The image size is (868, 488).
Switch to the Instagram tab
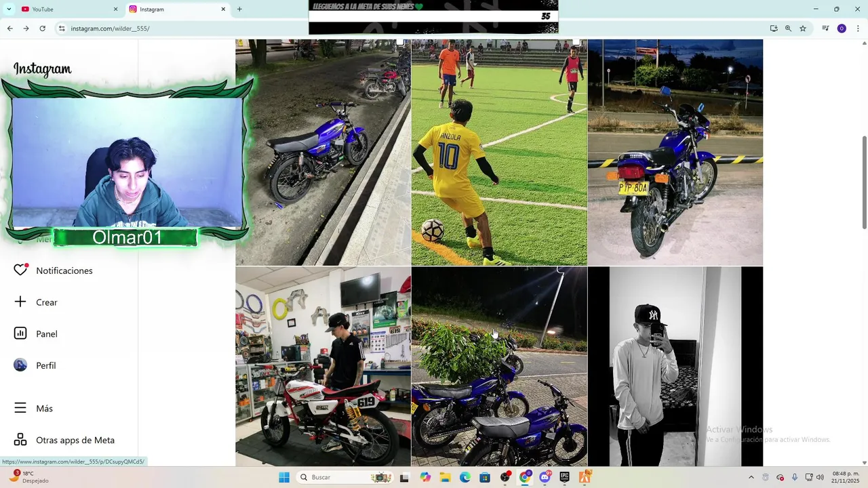click(178, 9)
